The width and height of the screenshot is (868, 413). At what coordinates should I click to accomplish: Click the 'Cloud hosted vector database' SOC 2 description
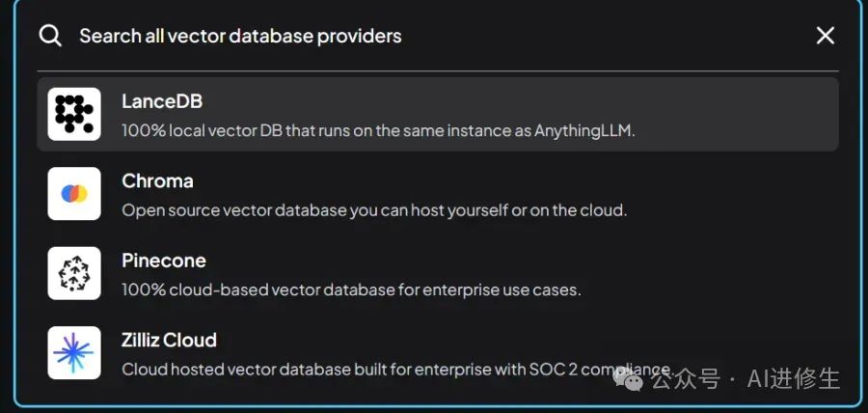386,370
